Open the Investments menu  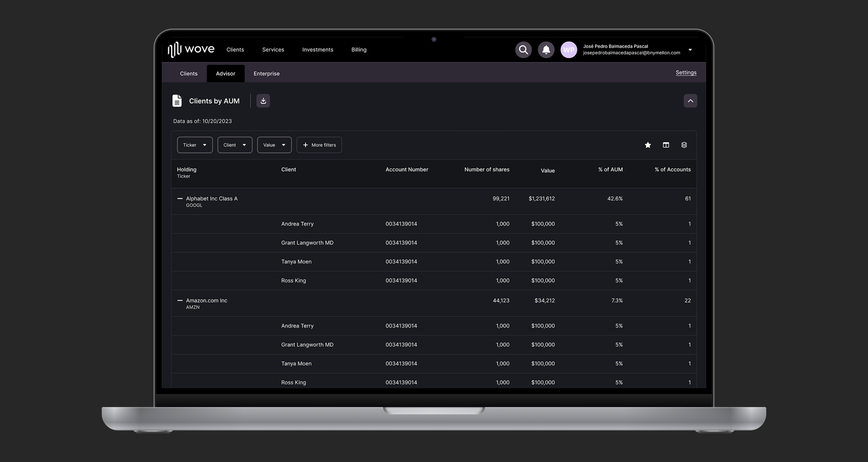(x=317, y=50)
